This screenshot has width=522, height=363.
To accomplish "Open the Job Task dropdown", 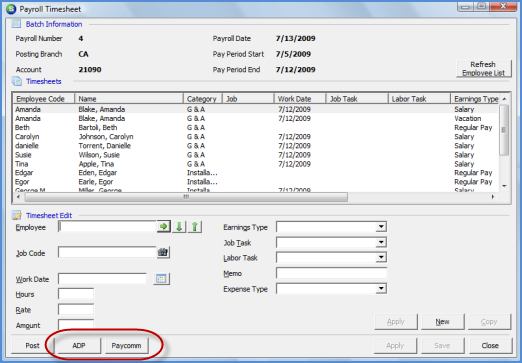I will [381, 242].
